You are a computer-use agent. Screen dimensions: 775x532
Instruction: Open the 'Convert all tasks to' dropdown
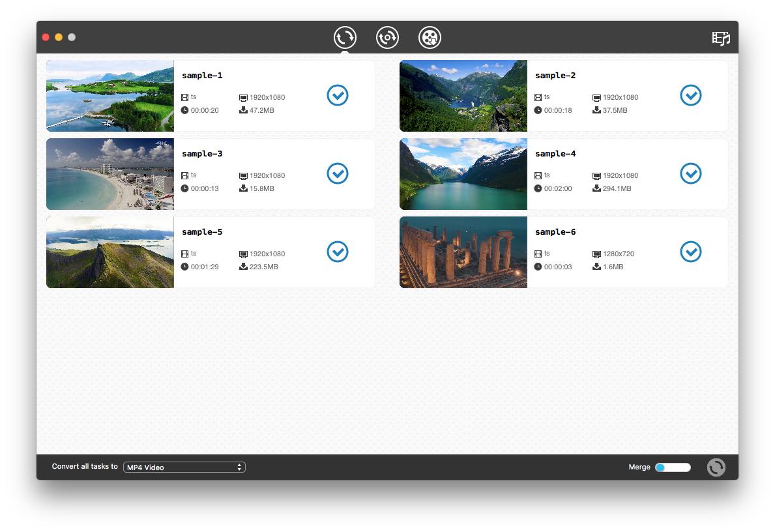(x=184, y=467)
